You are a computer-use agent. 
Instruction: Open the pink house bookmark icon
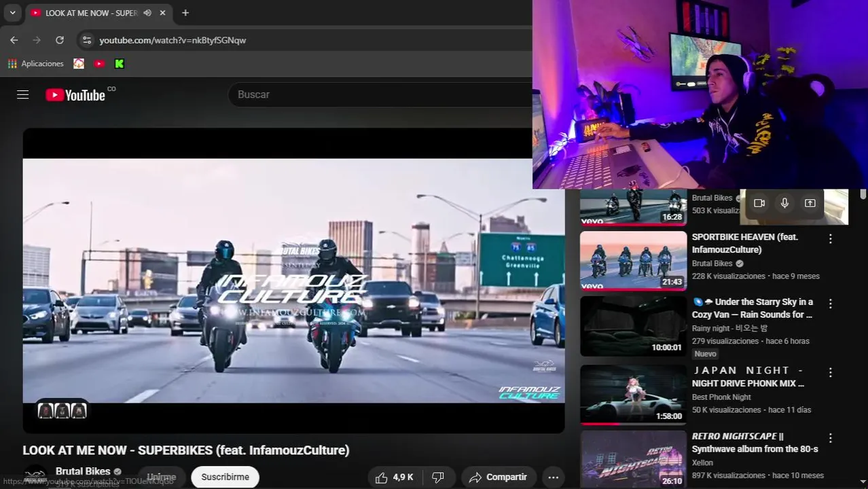(79, 63)
